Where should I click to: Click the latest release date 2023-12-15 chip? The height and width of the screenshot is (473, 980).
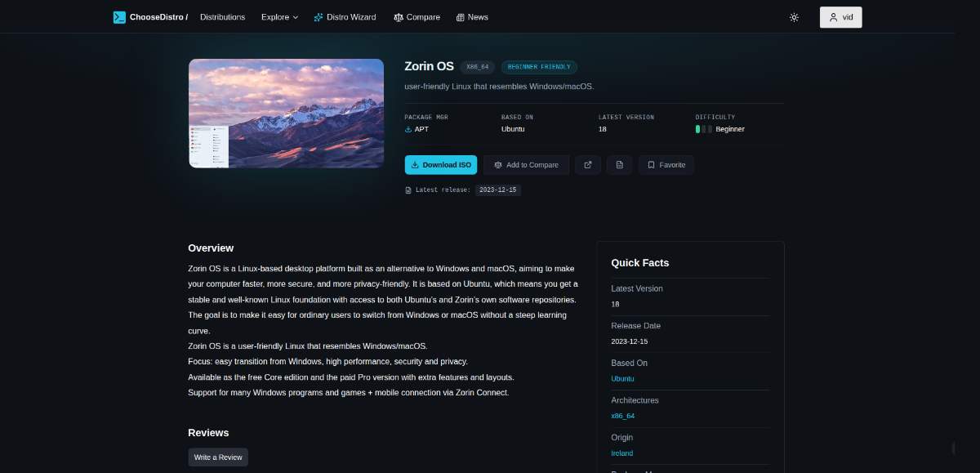(x=498, y=190)
